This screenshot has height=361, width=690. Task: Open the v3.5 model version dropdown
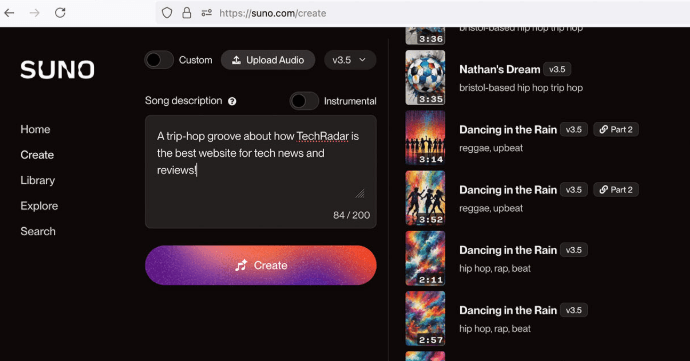[350, 60]
